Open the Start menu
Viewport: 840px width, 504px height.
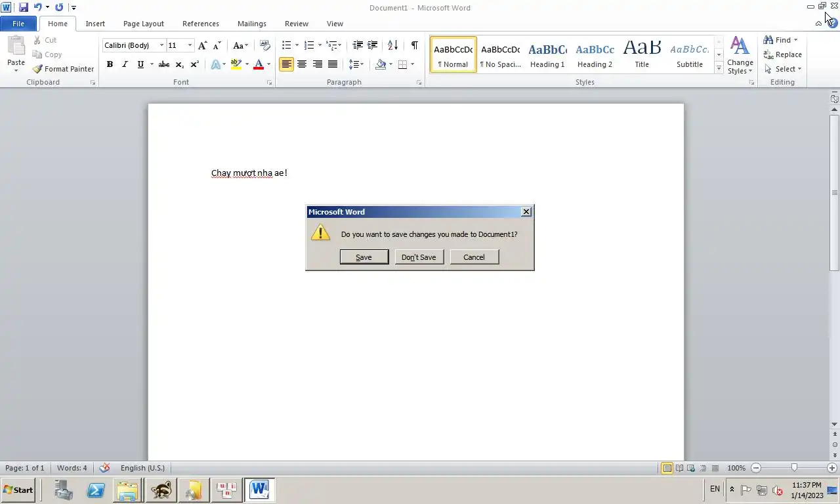18,490
